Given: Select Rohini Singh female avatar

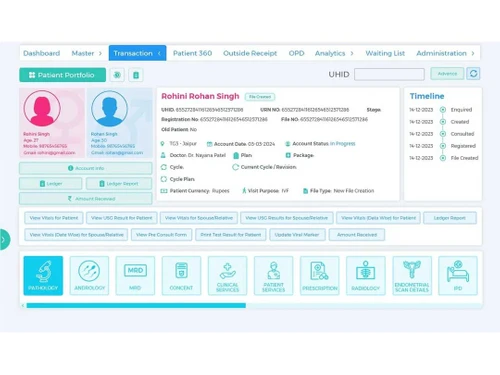Looking at the screenshot, I should [42, 108].
